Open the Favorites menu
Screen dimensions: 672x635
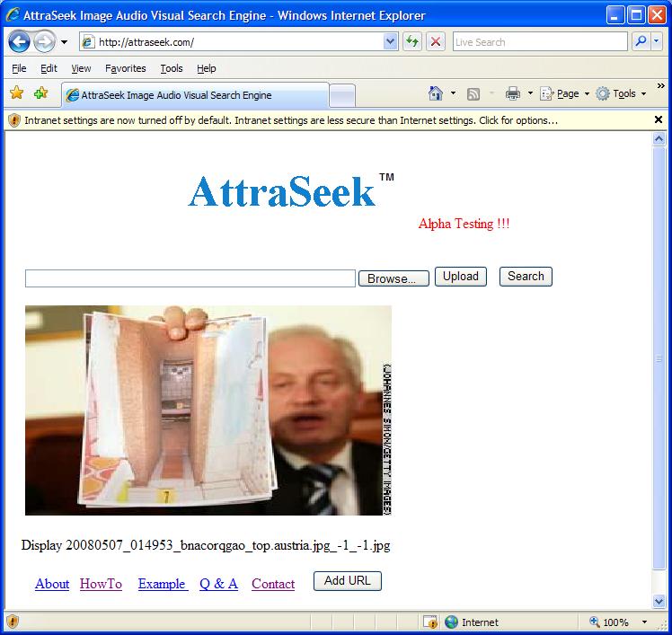click(126, 68)
